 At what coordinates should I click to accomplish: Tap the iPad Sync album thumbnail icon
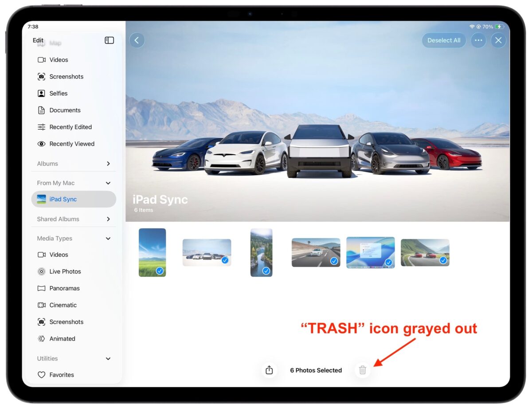point(42,199)
